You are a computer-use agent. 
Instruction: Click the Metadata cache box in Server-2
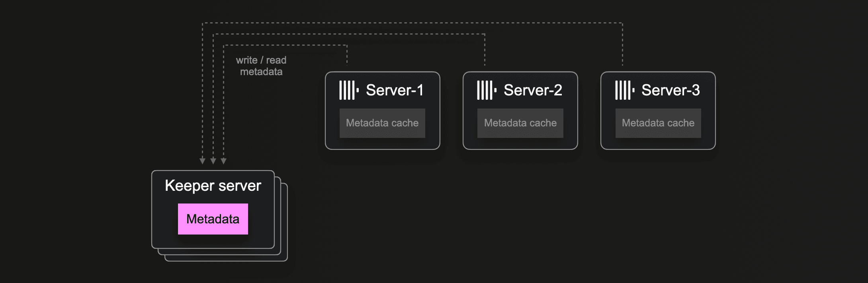coord(520,123)
